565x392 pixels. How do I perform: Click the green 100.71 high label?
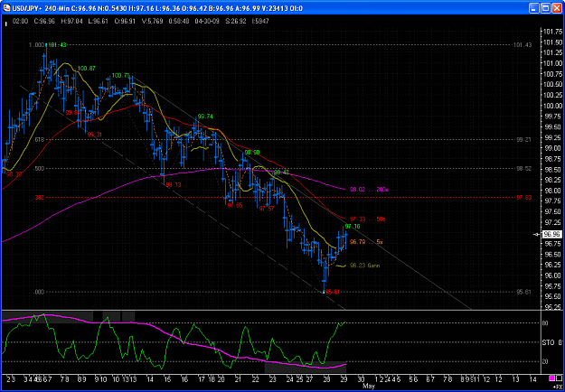pyautogui.click(x=121, y=75)
